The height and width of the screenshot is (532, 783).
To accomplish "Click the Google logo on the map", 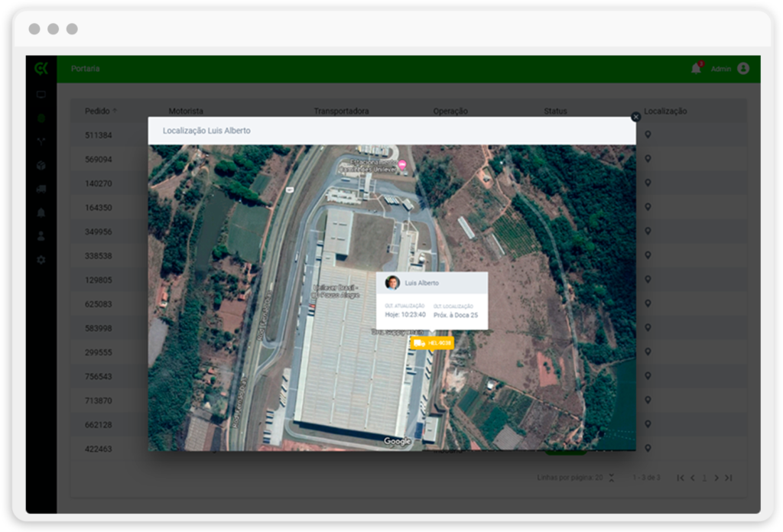I will (398, 441).
